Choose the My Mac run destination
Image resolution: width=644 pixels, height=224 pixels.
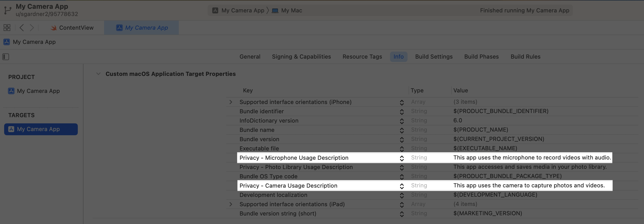point(287,10)
